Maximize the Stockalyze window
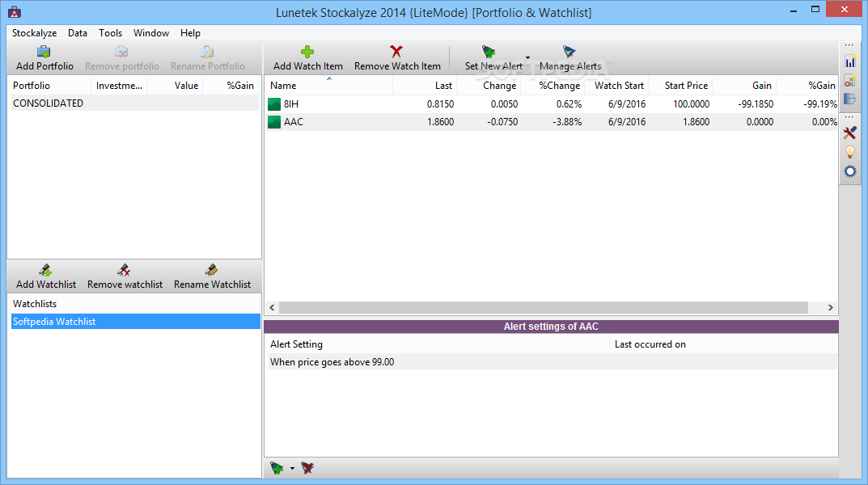Screen dimensions: 868x485 pyautogui.click(x=815, y=10)
